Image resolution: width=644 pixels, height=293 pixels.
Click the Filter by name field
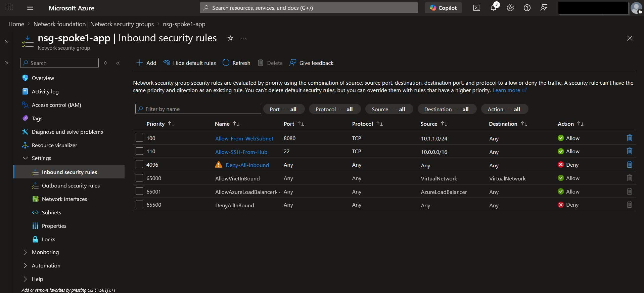(x=198, y=109)
